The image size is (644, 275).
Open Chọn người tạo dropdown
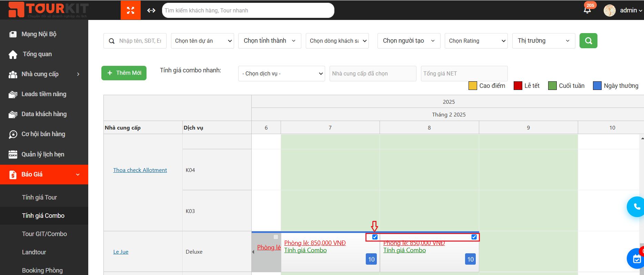409,41
